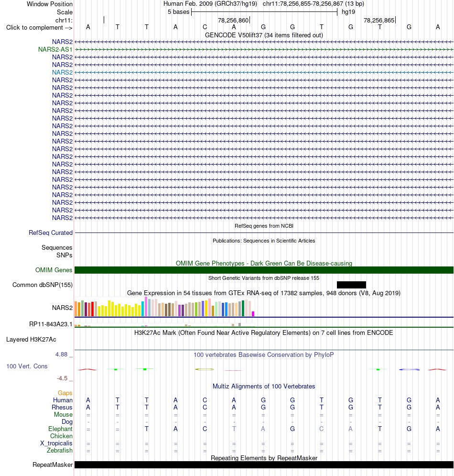Click the olive PhyloP conservation bar
Image resolution: width=454 pixels, height=476 pixels.
tap(205, 369)
